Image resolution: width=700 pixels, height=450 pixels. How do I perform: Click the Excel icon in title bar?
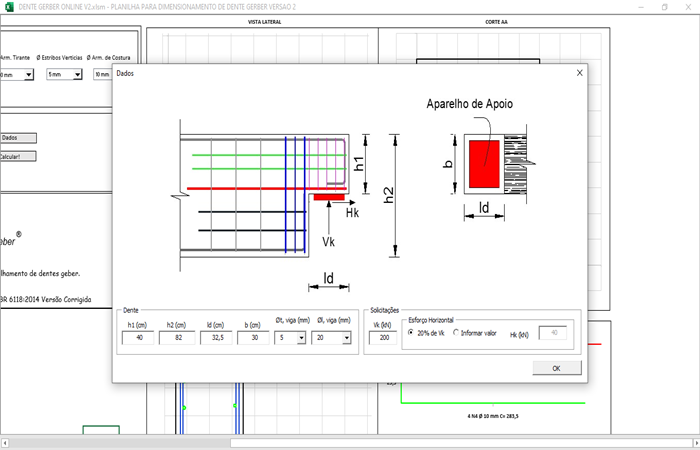tap(7, 6)
